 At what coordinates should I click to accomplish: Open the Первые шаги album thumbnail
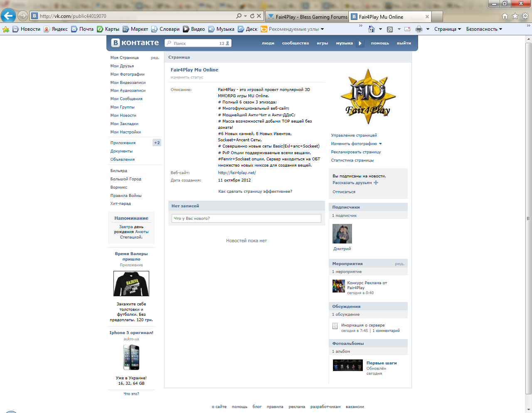point(347,365)
